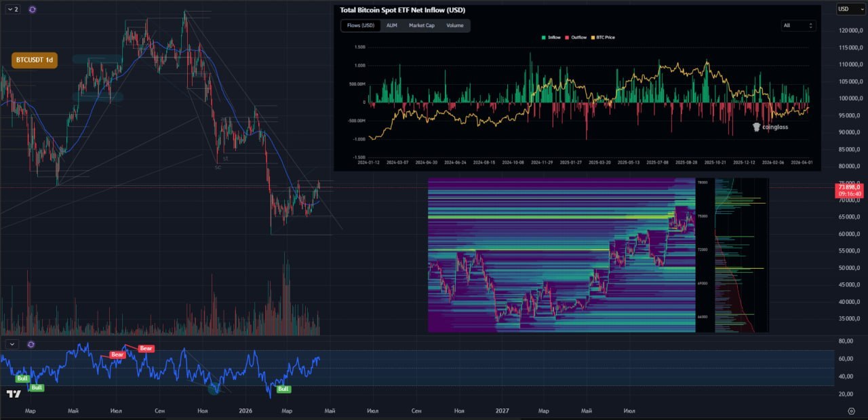868x420 pixels.
Task: Click the green Bull label under March 2026
Action: click(x=283, y=389)
